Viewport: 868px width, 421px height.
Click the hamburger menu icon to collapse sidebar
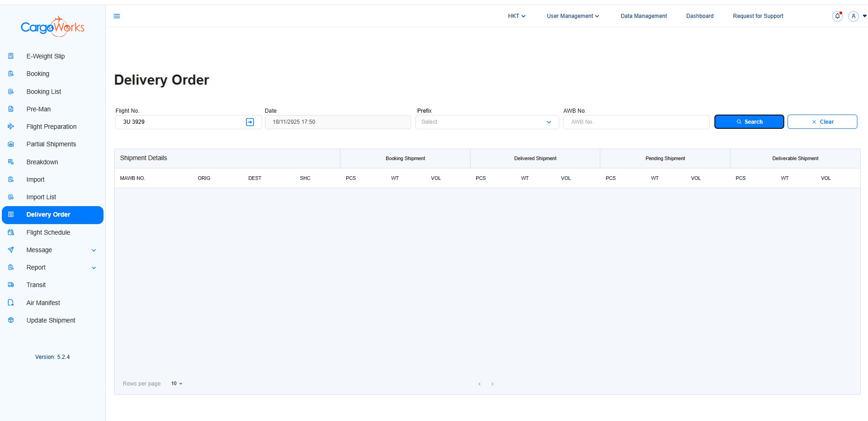point(117,16)
